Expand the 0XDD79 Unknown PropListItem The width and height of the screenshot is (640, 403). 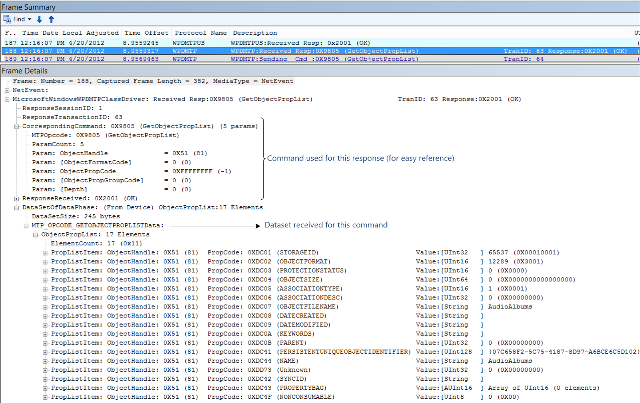pos(45,370)
